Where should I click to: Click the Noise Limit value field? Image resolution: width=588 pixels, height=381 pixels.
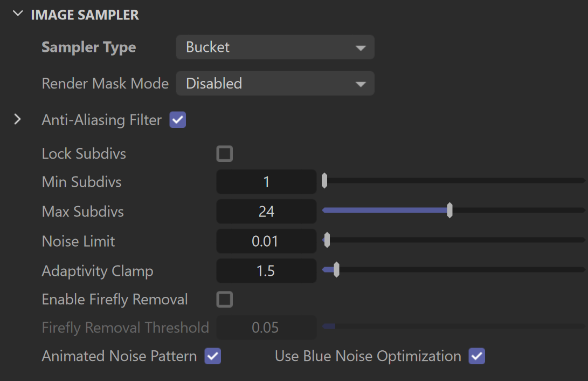click(266, 241)
